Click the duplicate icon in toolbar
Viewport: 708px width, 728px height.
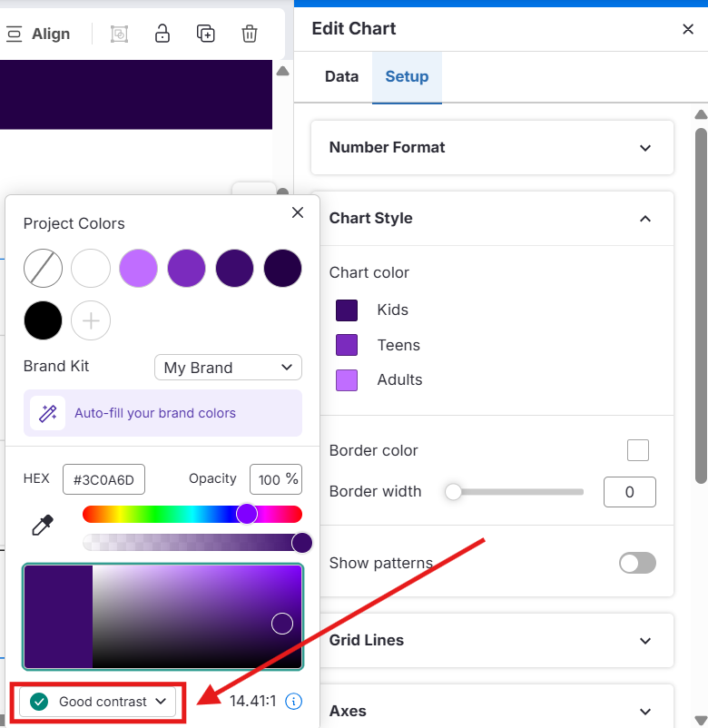(206, 34)
